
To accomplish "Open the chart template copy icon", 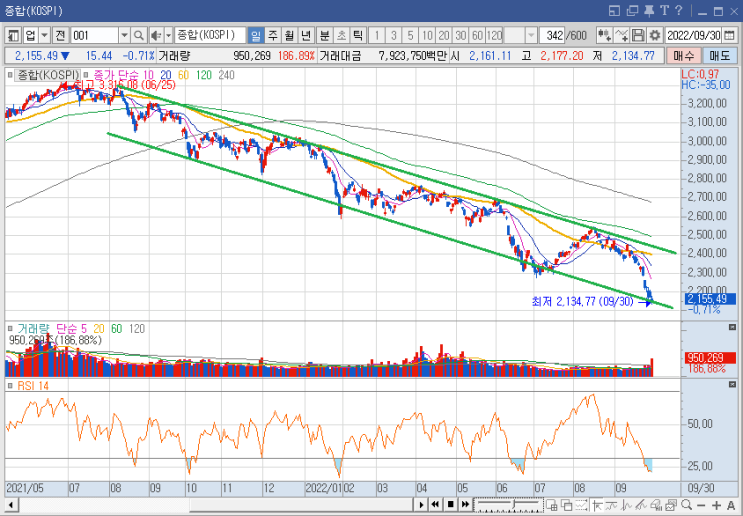I will pos(671,504).
